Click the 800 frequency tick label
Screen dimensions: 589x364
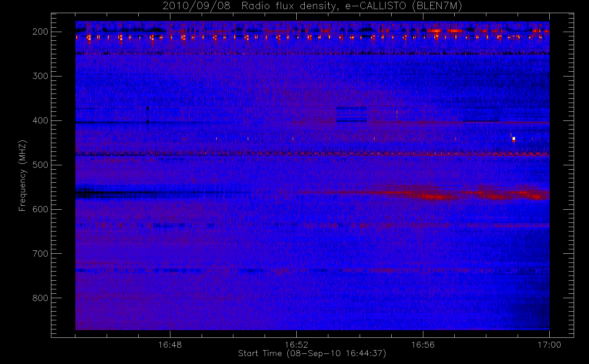click(40, 298)
